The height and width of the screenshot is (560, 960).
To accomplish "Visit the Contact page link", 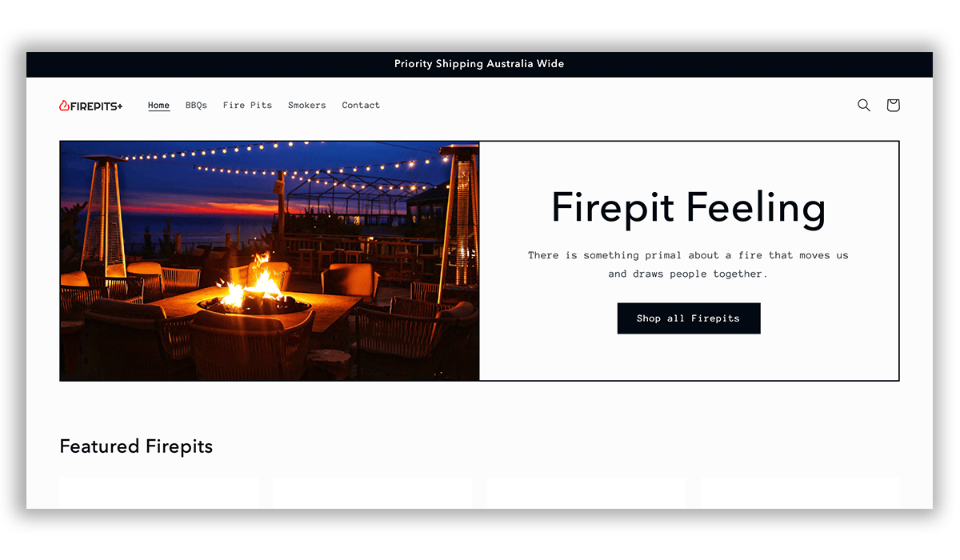I will pyautogui.click(x=361, y=106).
